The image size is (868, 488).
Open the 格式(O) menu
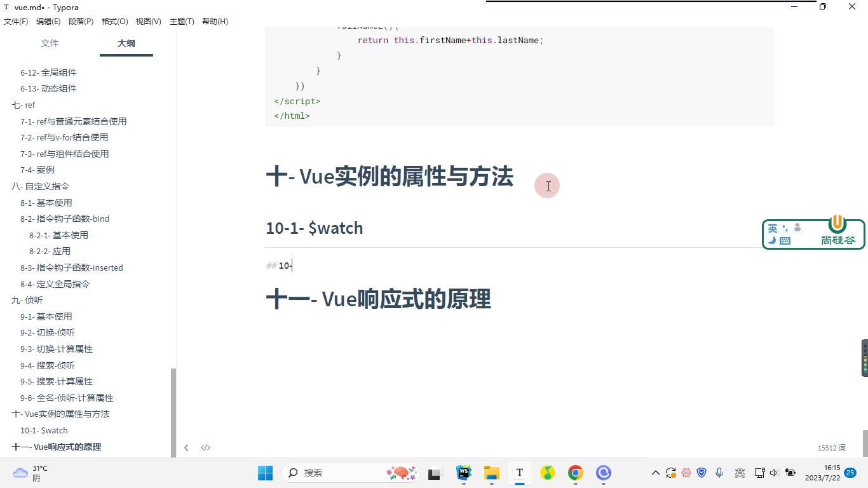(x=115, y=22)
